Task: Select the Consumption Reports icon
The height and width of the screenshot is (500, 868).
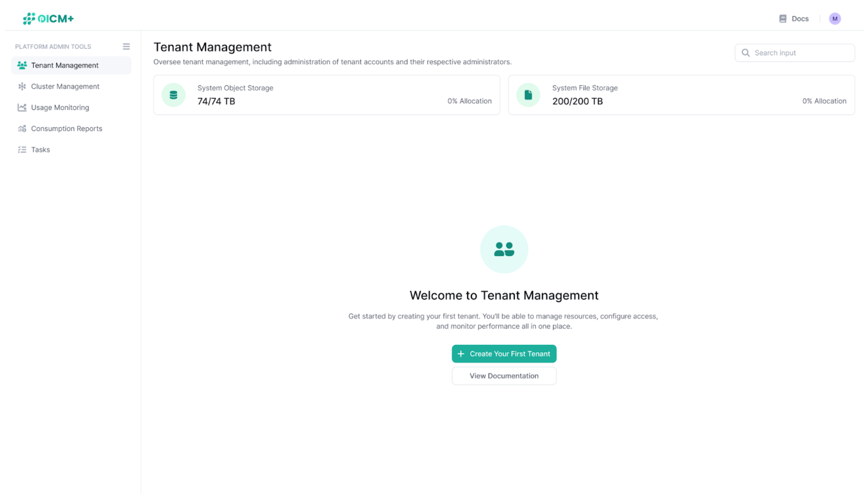Action: click(x=22, y=128)
